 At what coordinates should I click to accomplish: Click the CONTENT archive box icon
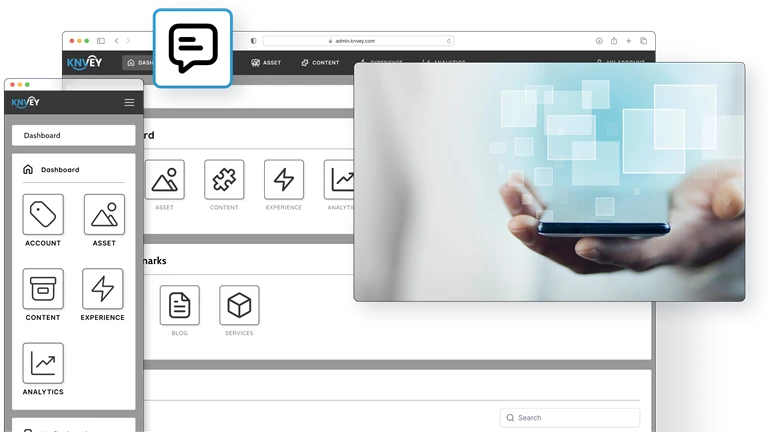(x=43, y=289)
